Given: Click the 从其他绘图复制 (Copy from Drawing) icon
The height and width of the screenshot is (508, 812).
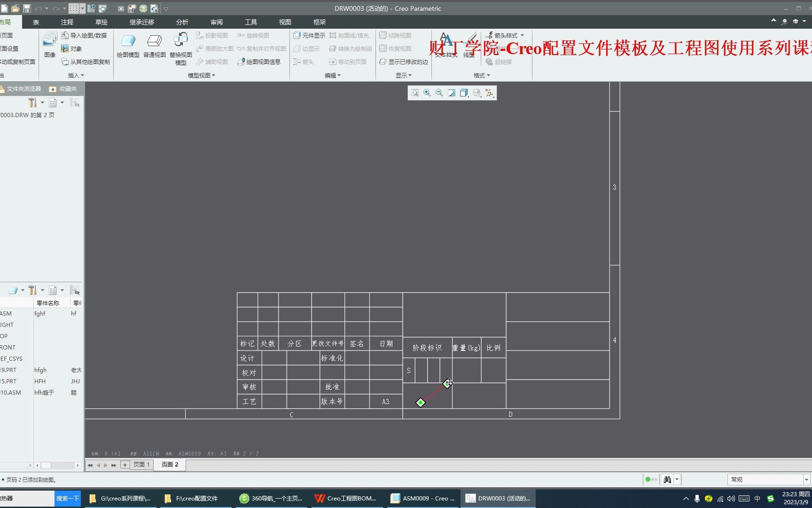Looking at the screenshot, I should (86, 61).
